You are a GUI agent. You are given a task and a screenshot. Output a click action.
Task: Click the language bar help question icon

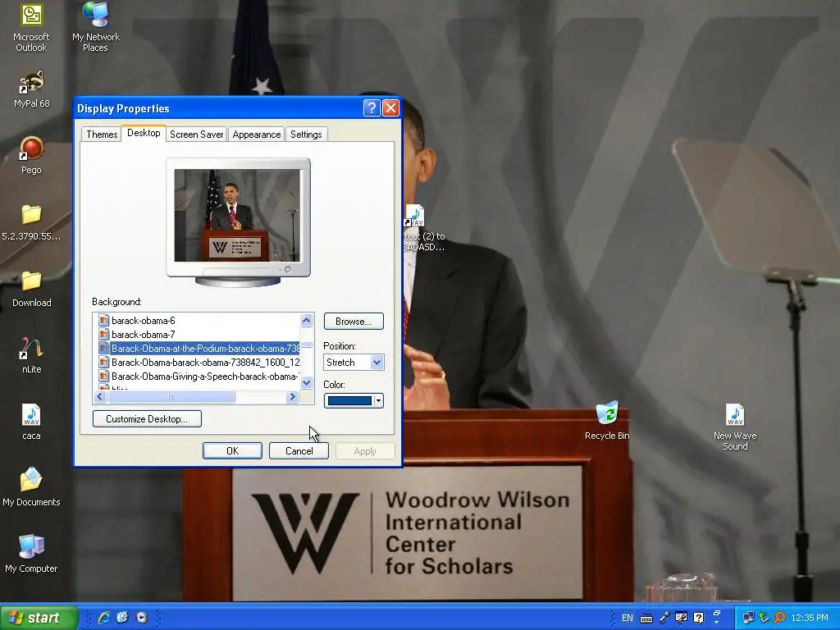click(699, 618)
